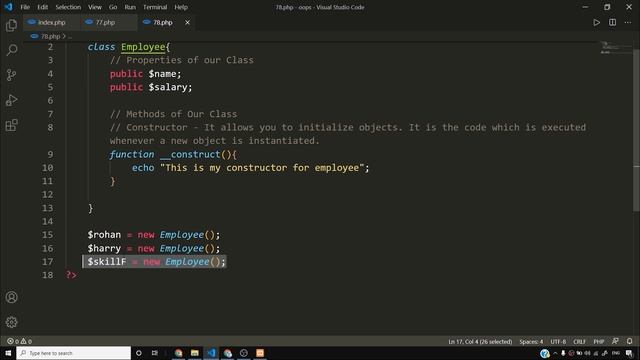Screen dimensions: 640x360
Task: Open the Run and Debug view
Action: tap(11, 100)
